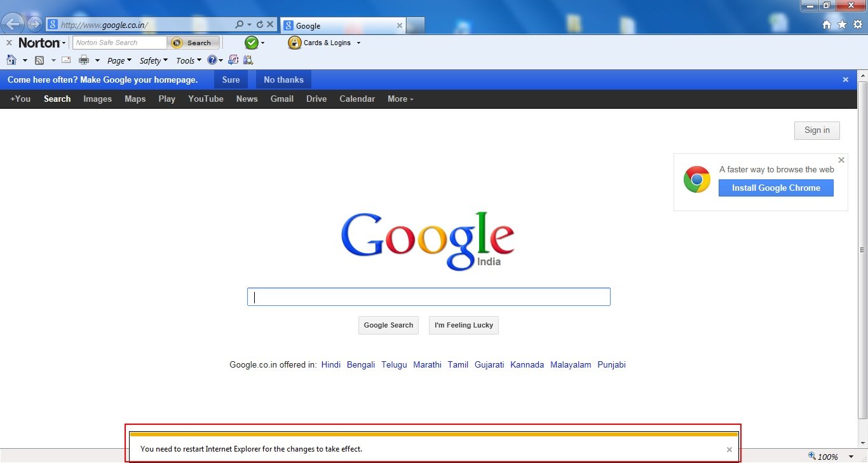868x463 pixels.
Task: Dismiss the blue homepage prompt bar
Action: coord(846,79)
